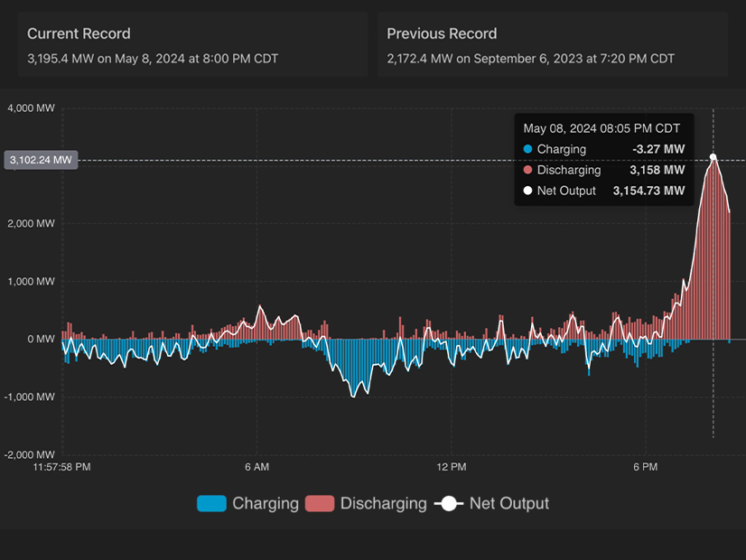This screenshot has width=746, height=560.
Task: Toggle the Net Output legend line marker
Action: pos(449,504)
